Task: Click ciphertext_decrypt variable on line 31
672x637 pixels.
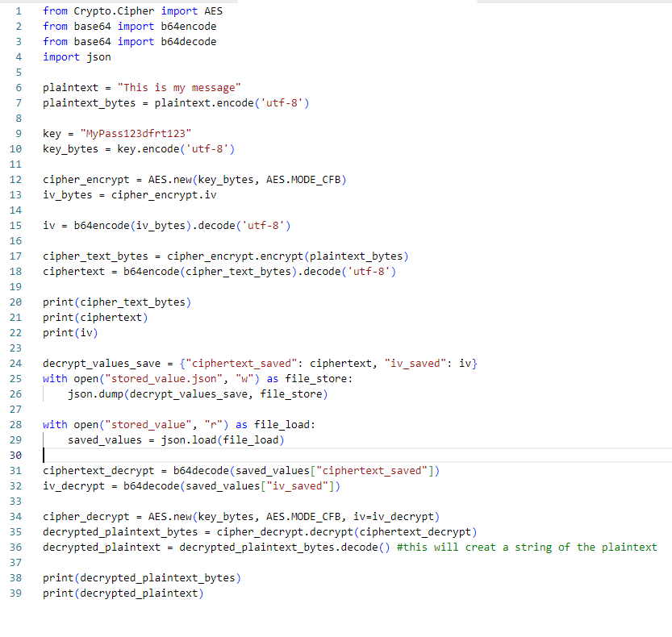Action: point(98,471)
